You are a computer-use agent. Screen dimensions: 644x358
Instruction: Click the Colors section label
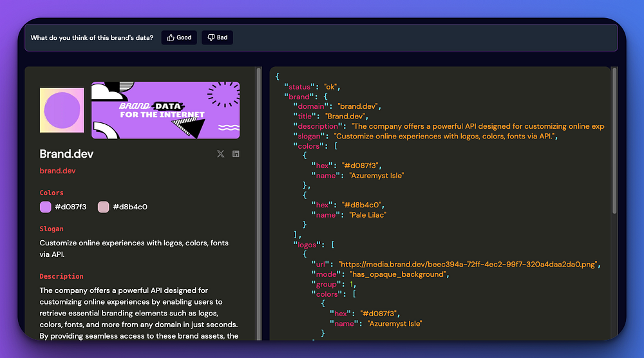pyautogui.click(x=52, y=193)
